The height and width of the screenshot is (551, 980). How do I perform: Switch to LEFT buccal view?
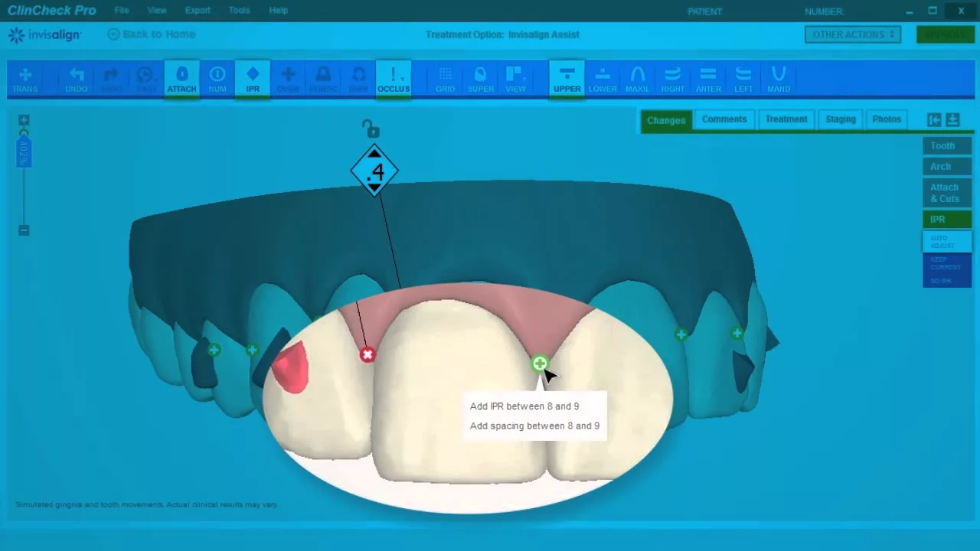click(743, 79)
